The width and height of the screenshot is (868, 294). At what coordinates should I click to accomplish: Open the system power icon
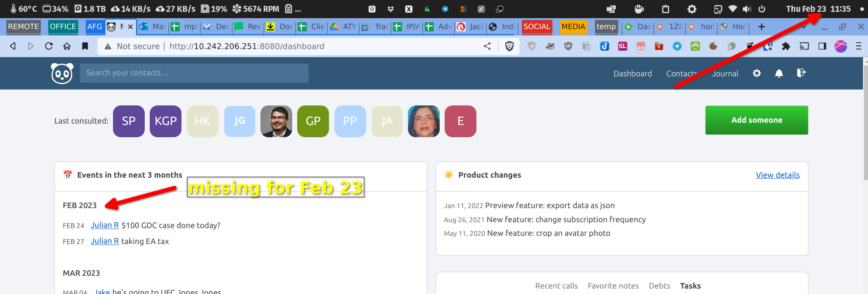tap(762, 9)
